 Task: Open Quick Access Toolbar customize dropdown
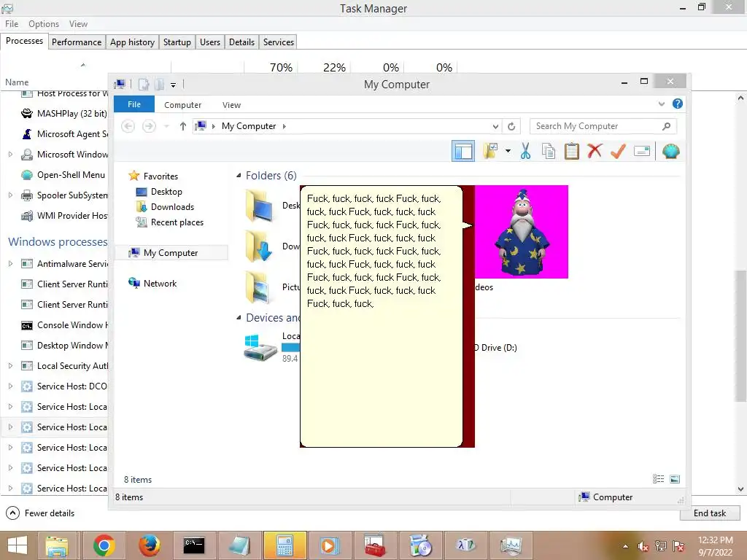174,85
